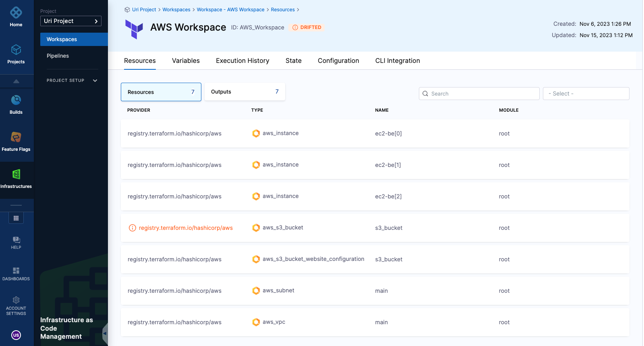The image size is (644, 346).
Task: Collapse the upper sidebar modules arrow
Action: [16, 81]
